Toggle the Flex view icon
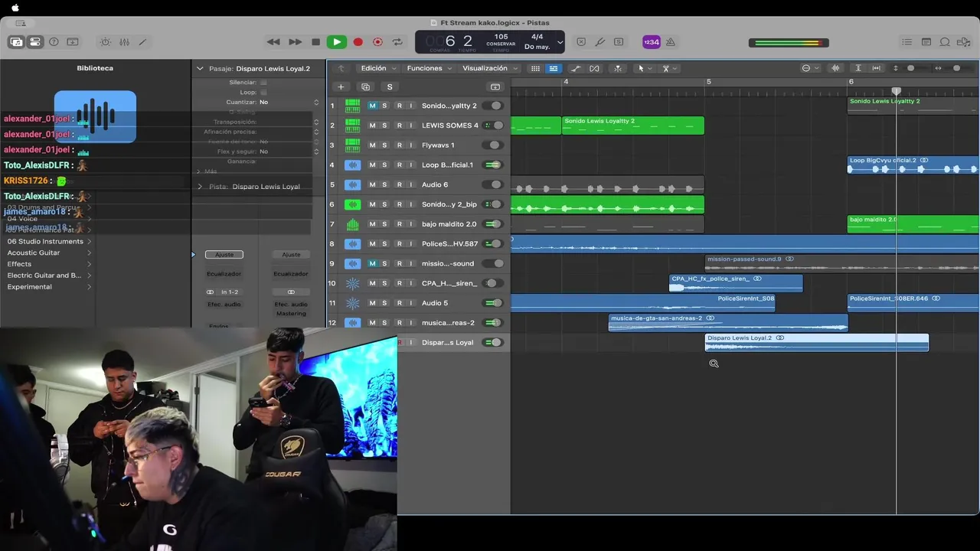Image resolution: width=980 pixels, height=551 pixels. pos(594,68)
